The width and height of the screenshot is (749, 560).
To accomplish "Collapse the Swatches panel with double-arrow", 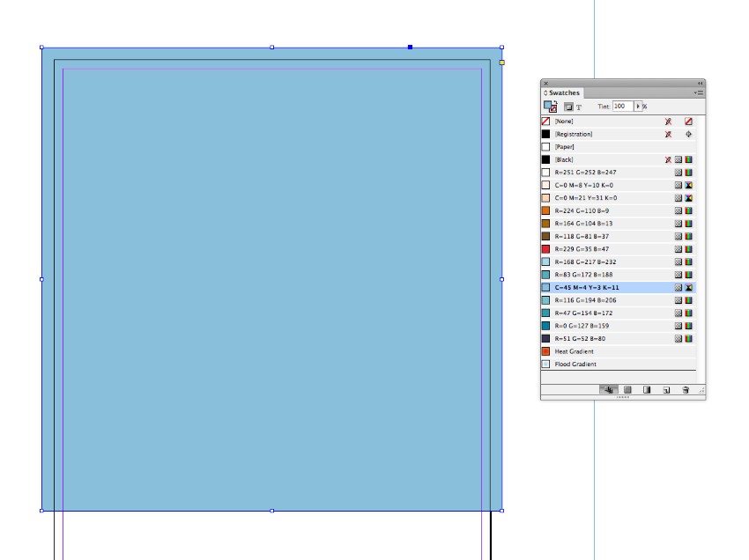I will (x=700, y=83).
